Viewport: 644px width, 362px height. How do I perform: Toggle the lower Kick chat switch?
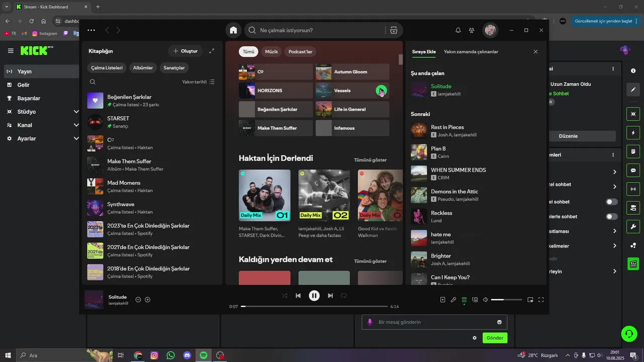tap(612, 217)
